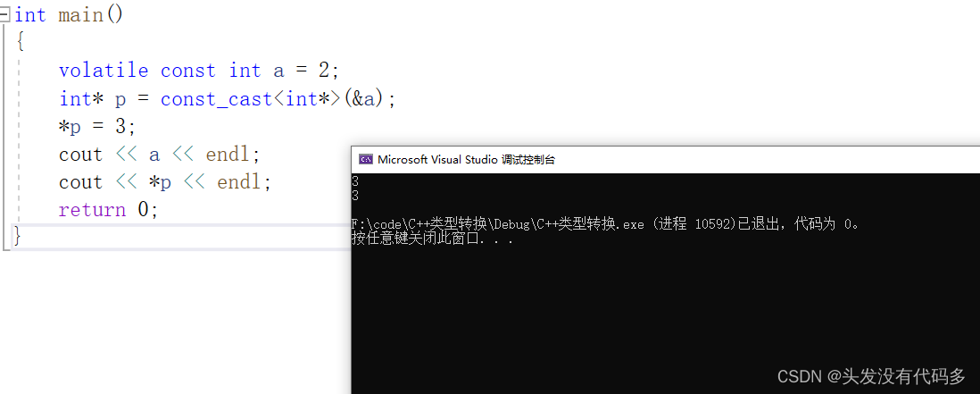The height and width of the screenshot is (394, 980).
Task: Click the line 'cout << *p << endl;'
Action: tap(165, 182)
